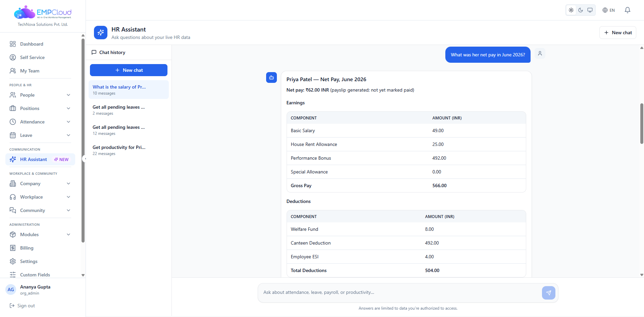Expand the People menu chevron

(x=68, y=95)
